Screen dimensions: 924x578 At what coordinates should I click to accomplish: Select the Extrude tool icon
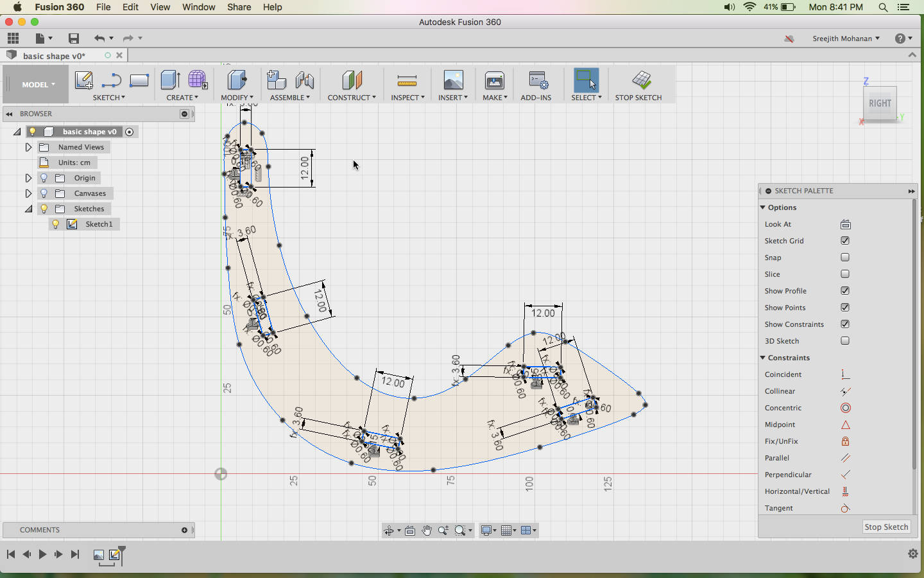point(170,80)
